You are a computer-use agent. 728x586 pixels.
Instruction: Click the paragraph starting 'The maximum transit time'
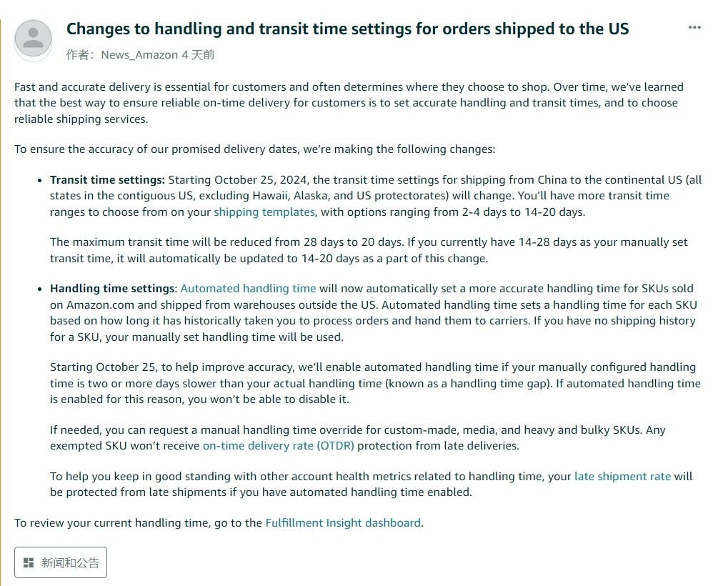[x=369, y=250]
